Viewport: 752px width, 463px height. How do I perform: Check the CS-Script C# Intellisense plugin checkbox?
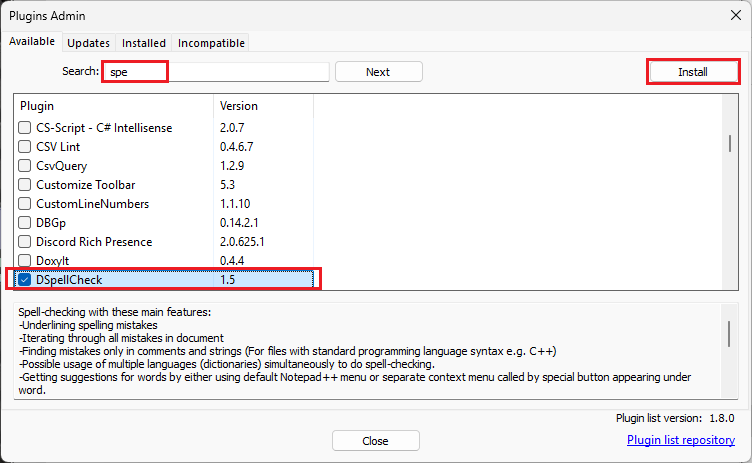(x=26, y=128)
